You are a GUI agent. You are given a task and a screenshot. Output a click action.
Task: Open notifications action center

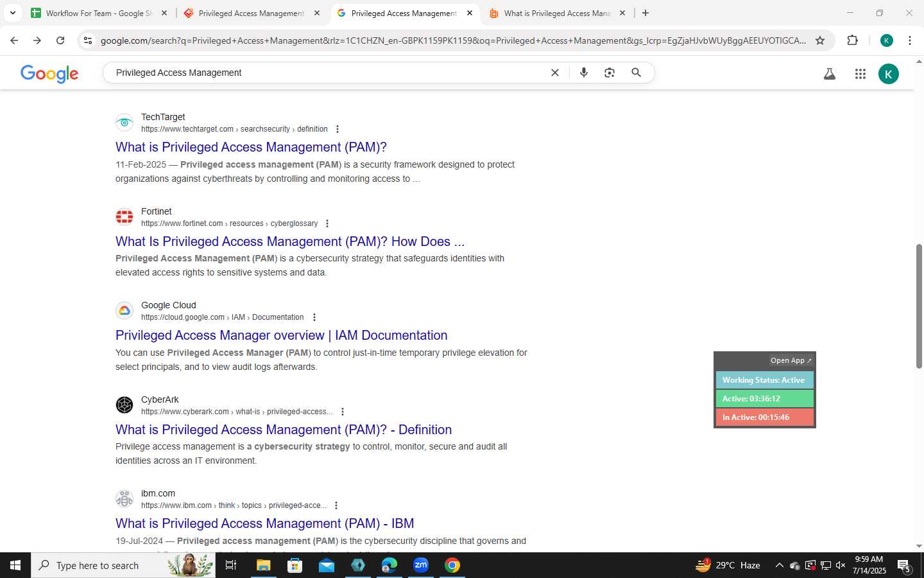[x=904, y=566]
